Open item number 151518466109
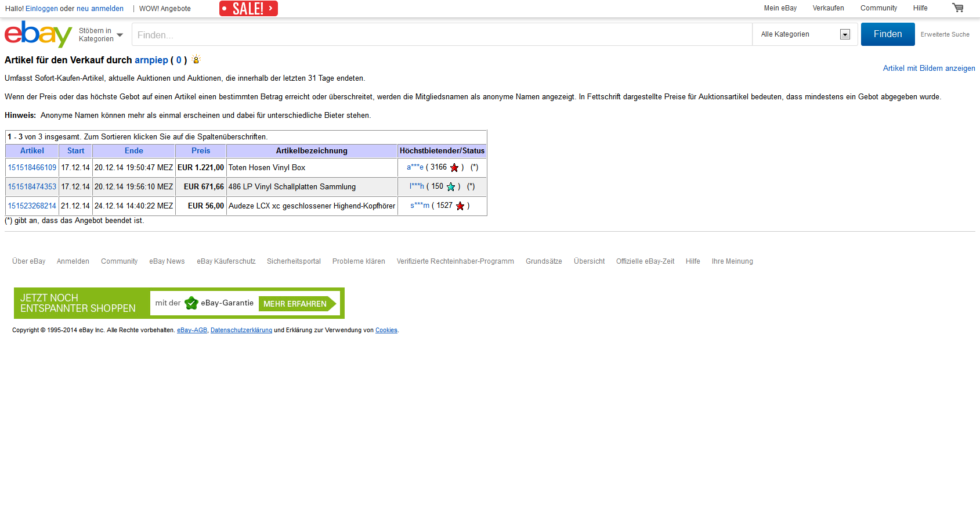 pyautogui.click(x=32, y=167)
